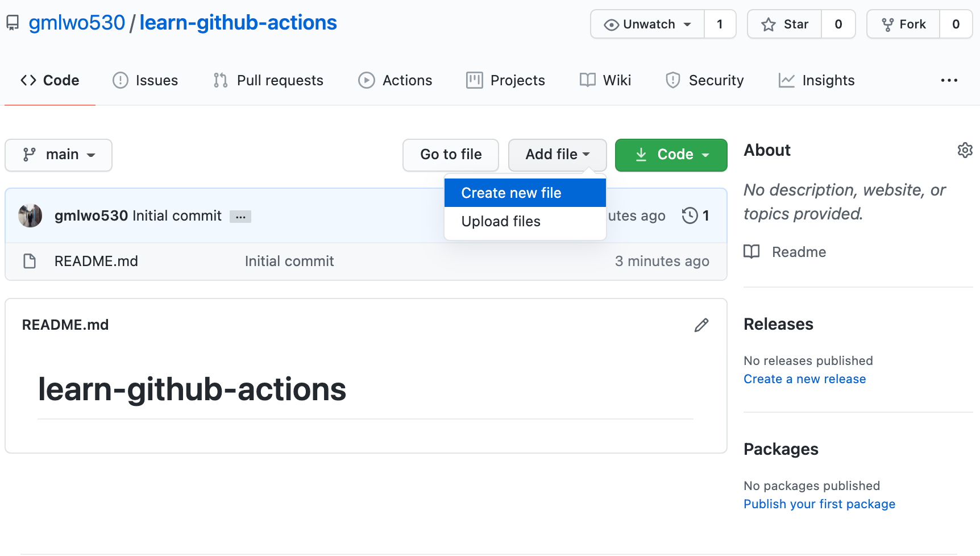The height and width of the screenshot is (556, 980).
Task: Click the Create a new release link
Action: tap(804, 379)
